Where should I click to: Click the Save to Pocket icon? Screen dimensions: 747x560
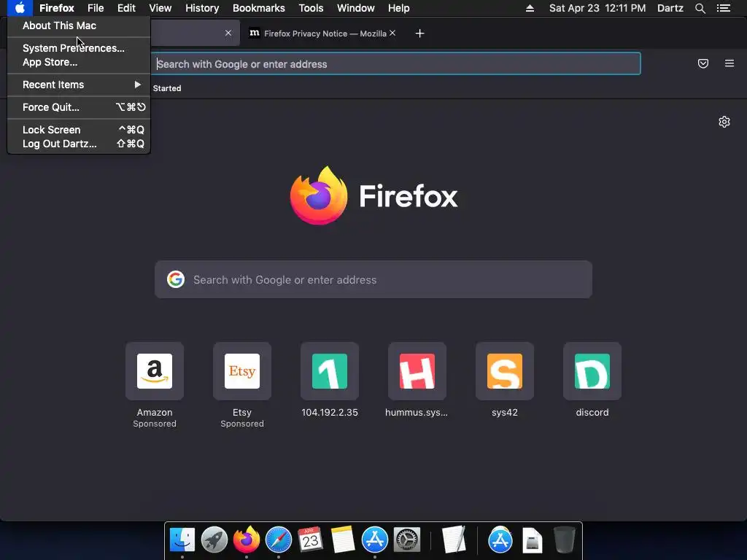click(x=703, y=63)
